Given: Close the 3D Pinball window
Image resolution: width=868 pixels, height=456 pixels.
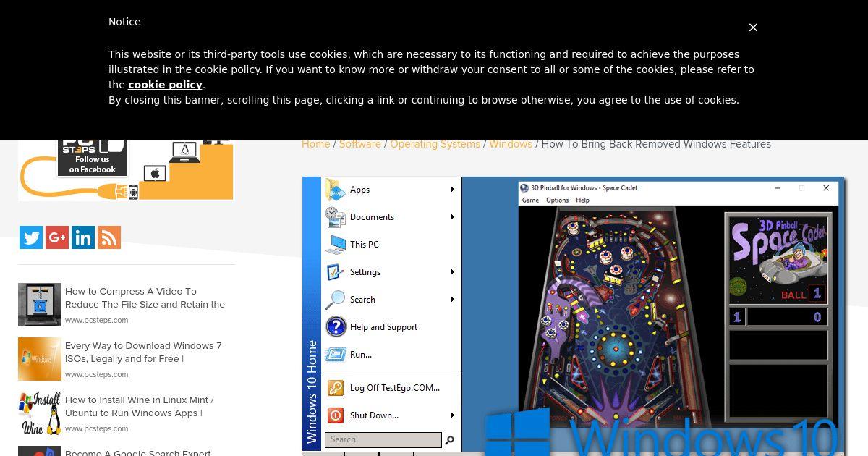Looking at the screenshot, I should tap(826, 188).
